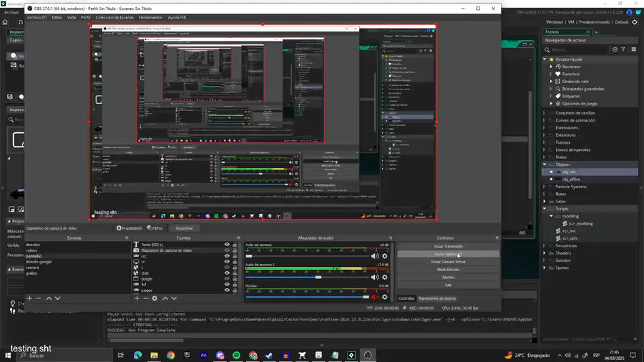Collapse the Scripts folder

(x=545, y=209)
